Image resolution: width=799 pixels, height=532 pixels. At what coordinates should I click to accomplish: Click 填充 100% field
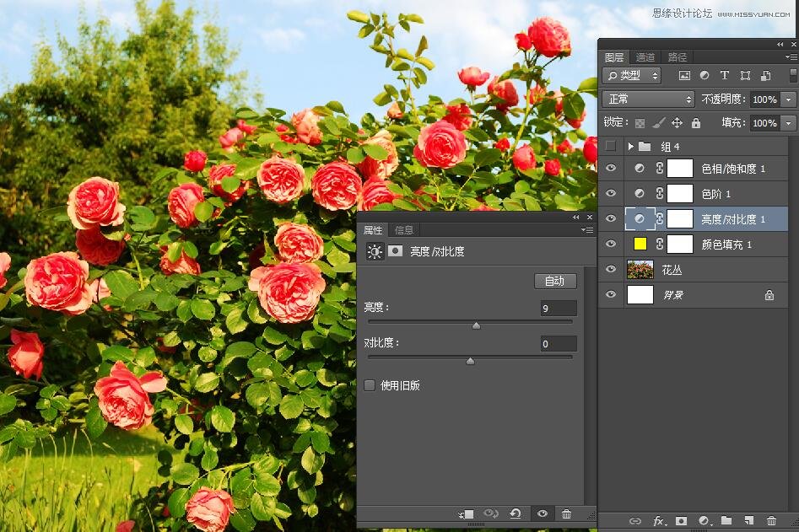[765, 123]
